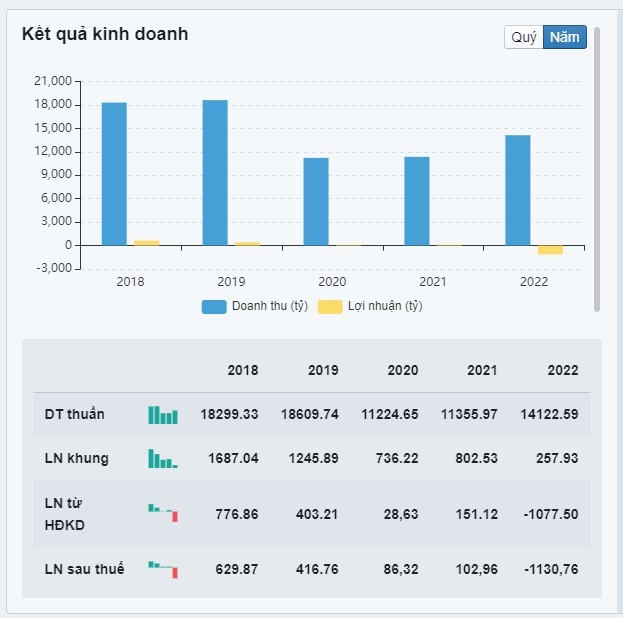Click the 2018 column header in table
This screenshot has width=623, height=618.
[242, 370]
